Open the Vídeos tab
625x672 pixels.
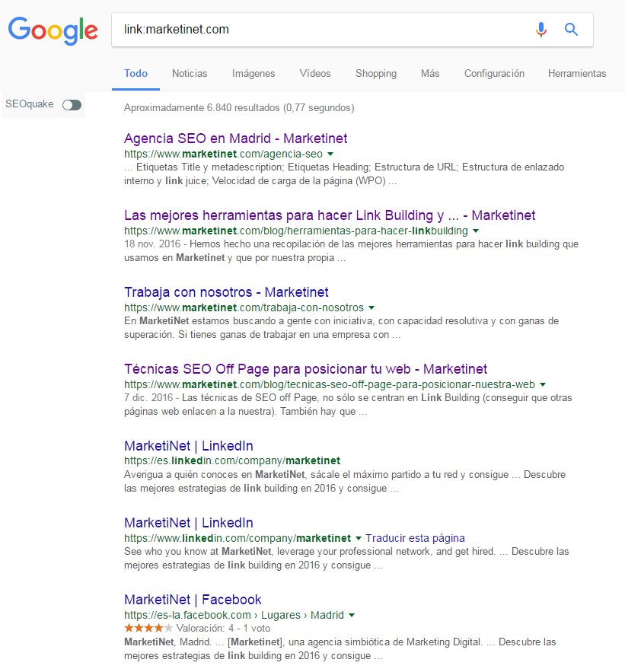(x=315, y=73)
